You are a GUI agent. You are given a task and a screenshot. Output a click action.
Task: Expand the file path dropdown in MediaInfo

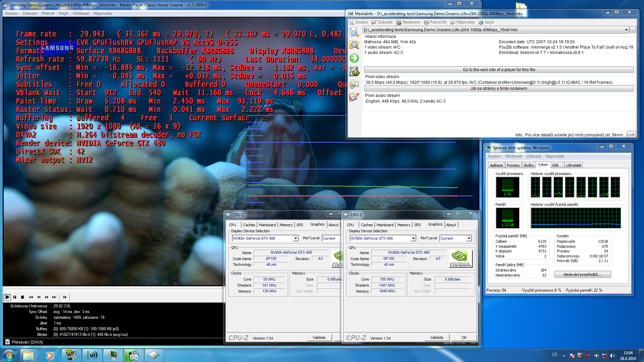coord(626,30)
